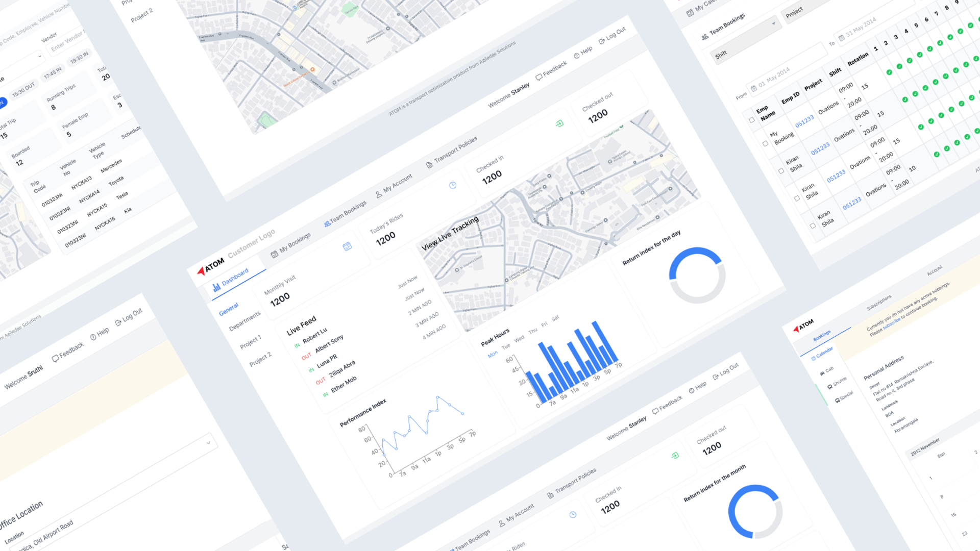Tick the header checkbox beside Emp Name
The height and width of the screenshot is (551, 980).
point(751,120)
